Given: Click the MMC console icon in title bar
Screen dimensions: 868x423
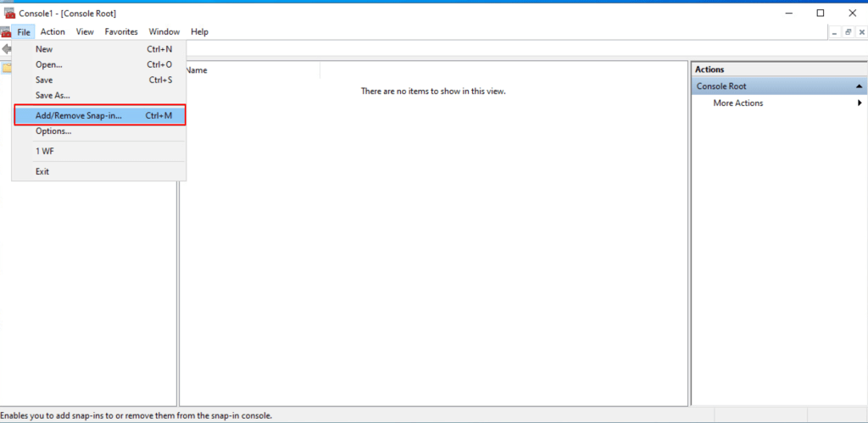Looking at the screenshot, I should [10, 14].
